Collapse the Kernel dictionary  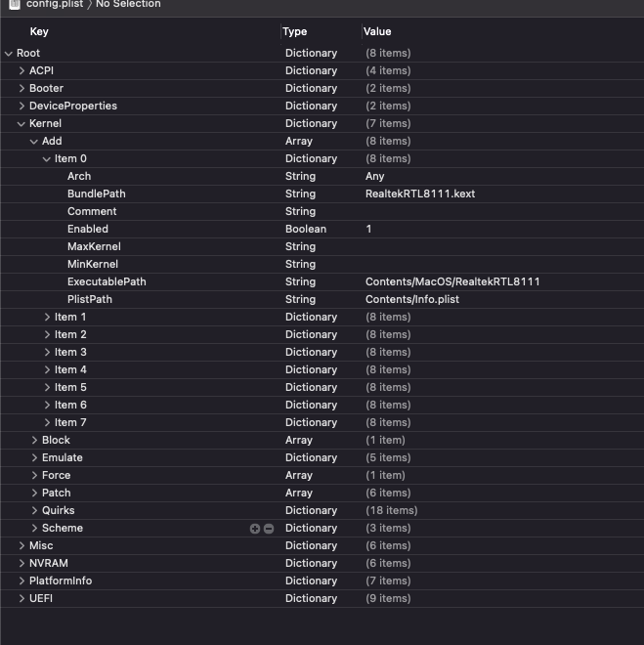pos(21,124)
